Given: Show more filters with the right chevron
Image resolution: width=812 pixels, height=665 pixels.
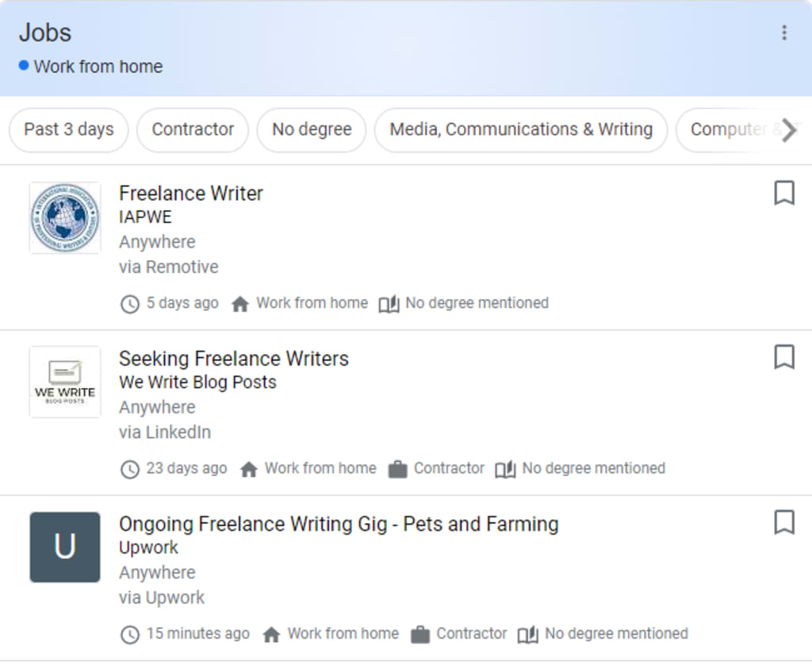Looking at the screenshot, I should [789, 129].
